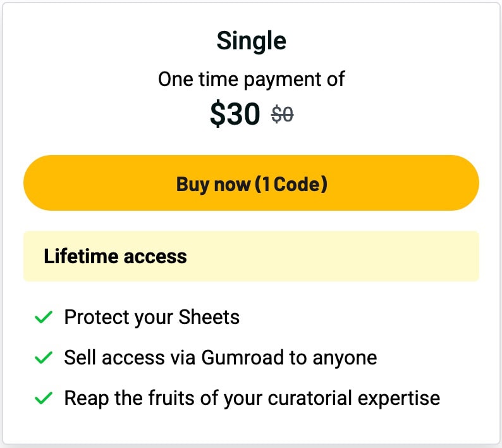
Task: Click the checkmark next to Sell access via Gumroad
Action: tap(43, 358)
